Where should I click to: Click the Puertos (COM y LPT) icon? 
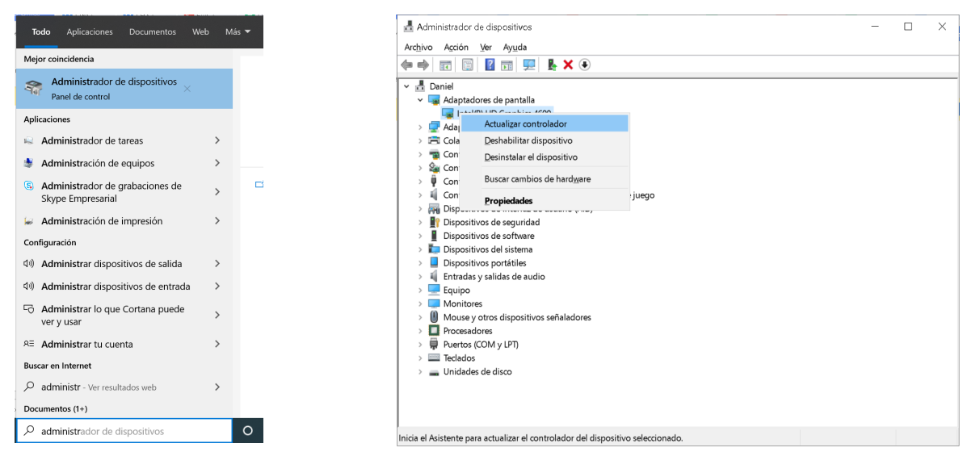pos(434,344)
